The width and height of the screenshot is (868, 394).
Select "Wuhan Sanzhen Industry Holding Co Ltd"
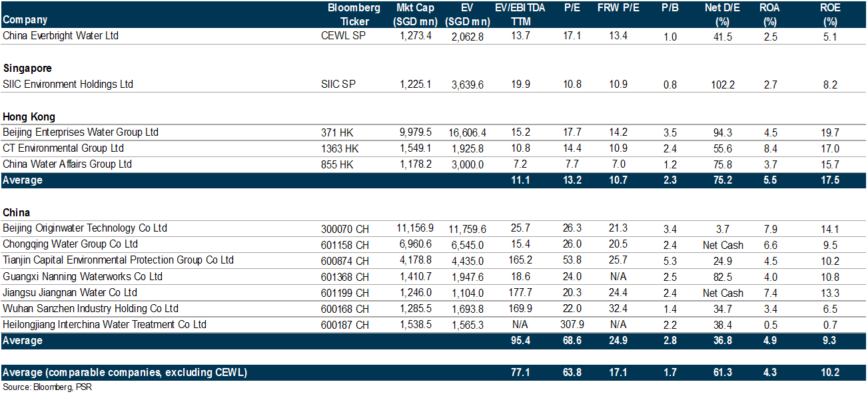pyautogui.click(x=91, y=308)
